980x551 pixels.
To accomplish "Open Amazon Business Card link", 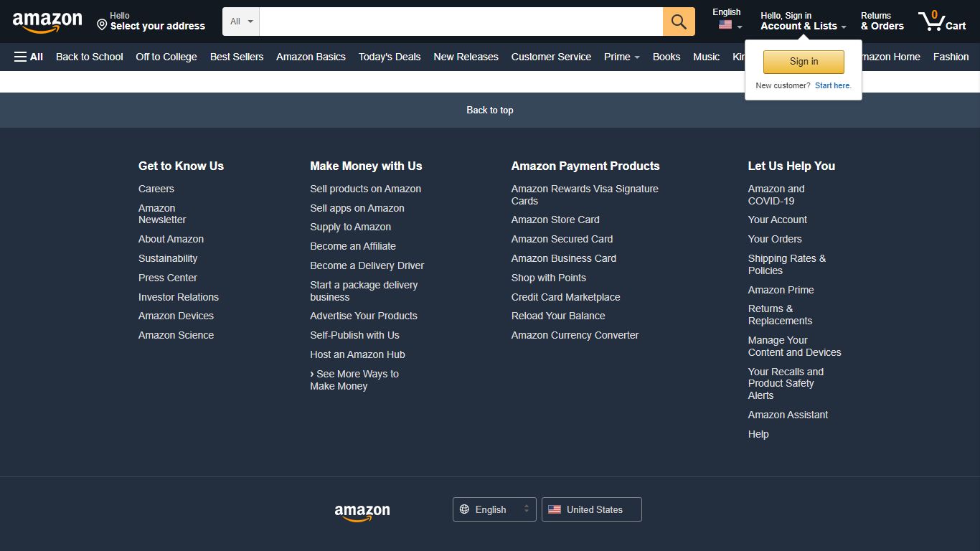I will [564, 258].
